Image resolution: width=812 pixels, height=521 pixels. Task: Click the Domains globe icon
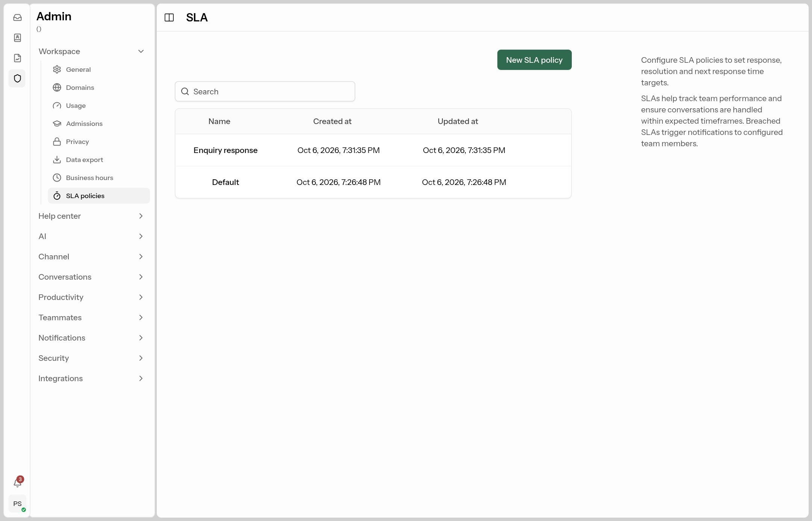(57, 88)
